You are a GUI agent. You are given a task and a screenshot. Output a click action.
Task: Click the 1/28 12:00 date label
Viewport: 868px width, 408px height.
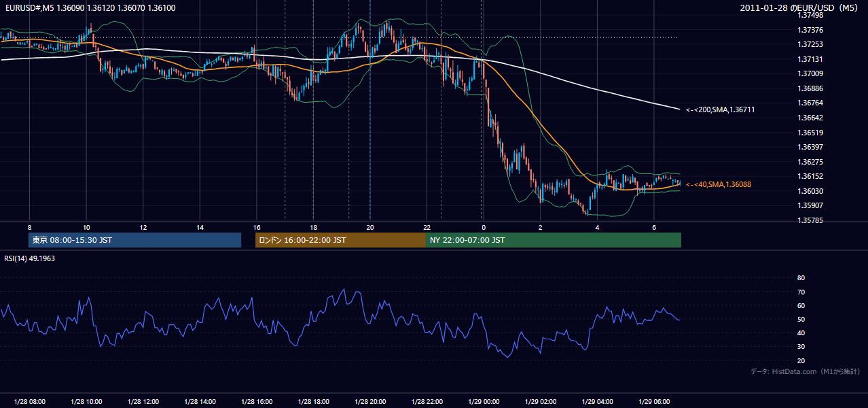point(143,402)
